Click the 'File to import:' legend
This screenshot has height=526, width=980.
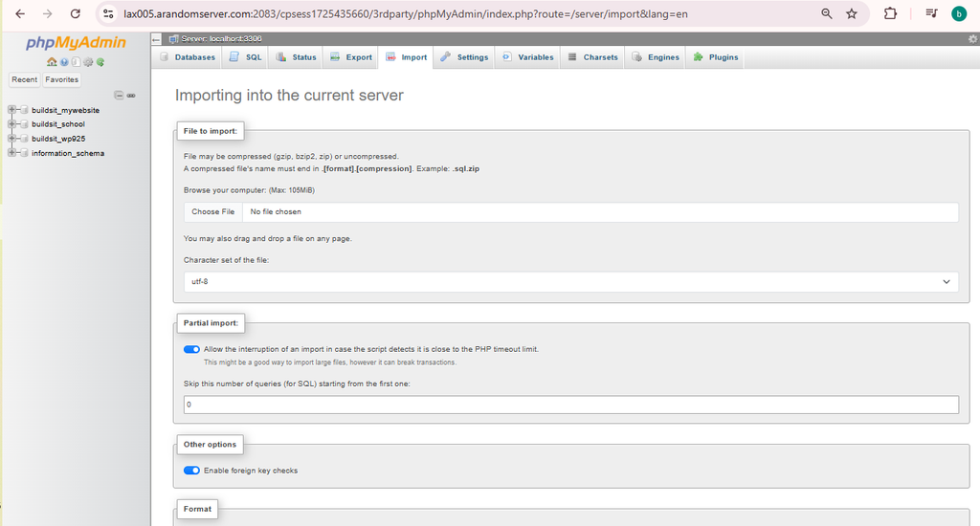[210, 131]
